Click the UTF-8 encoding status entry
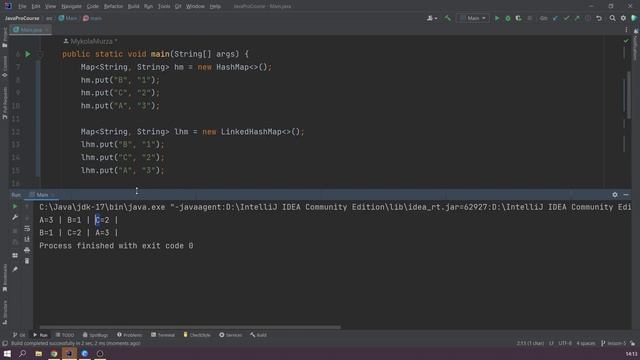Image resolution: width=640 pixels, height=360 pixels. click(565, 343)
